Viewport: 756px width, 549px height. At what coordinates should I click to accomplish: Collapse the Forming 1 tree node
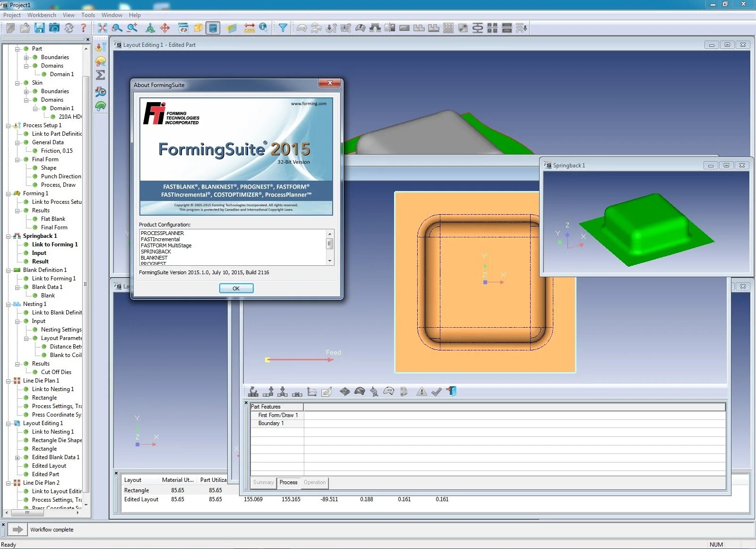point(9,193)
